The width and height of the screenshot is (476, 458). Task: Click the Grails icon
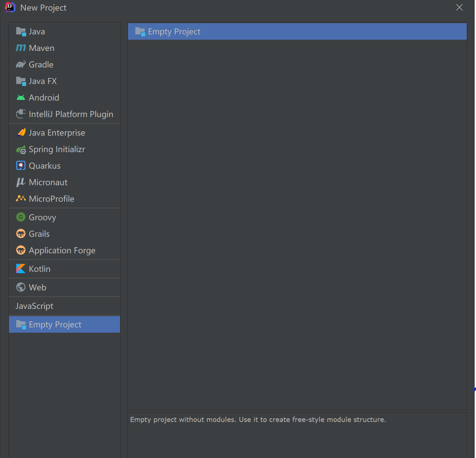[21, 234]
